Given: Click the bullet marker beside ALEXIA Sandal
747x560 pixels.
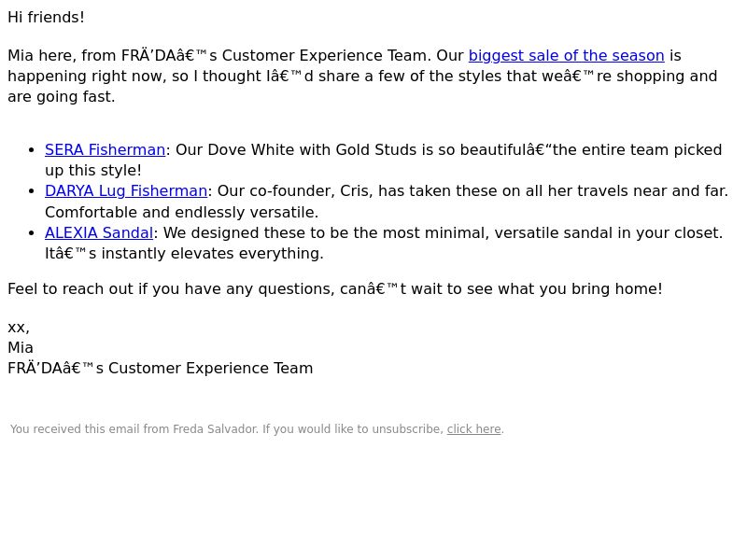Looking at the screenshot, I should click(32, 233).
